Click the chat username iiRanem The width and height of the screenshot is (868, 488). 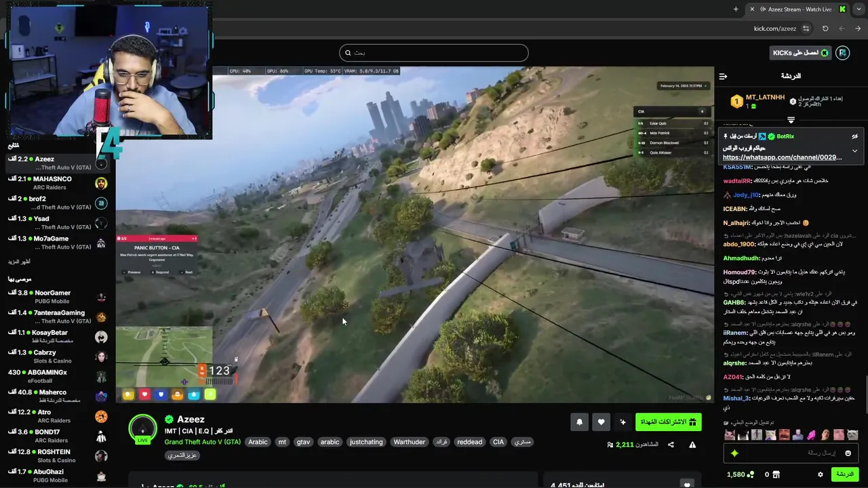pos(736,333)
